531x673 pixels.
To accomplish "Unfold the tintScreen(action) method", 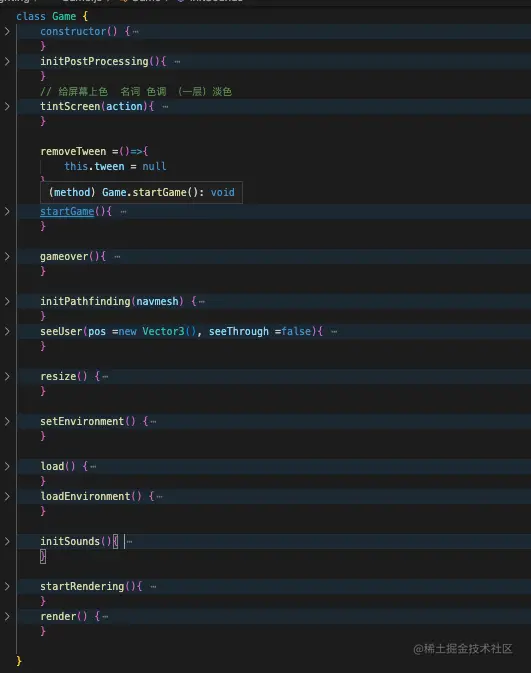I will tap(7, 106).
